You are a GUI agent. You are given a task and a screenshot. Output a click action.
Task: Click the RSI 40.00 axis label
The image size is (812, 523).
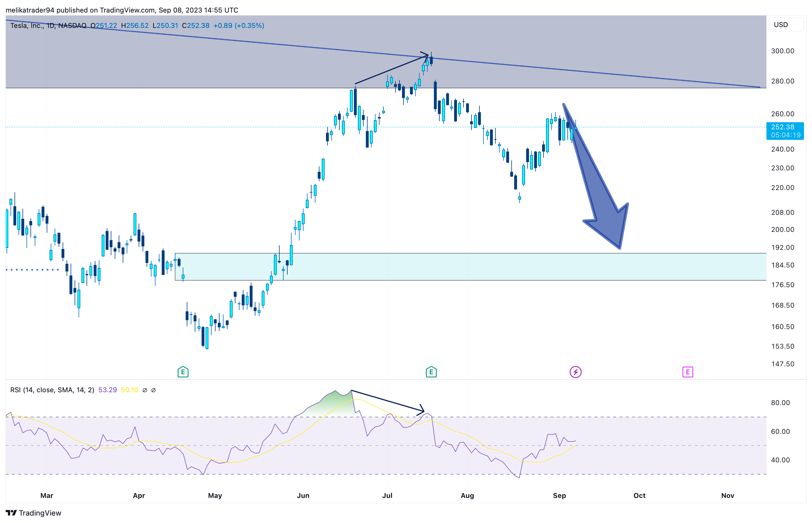[x=780, y=460]
